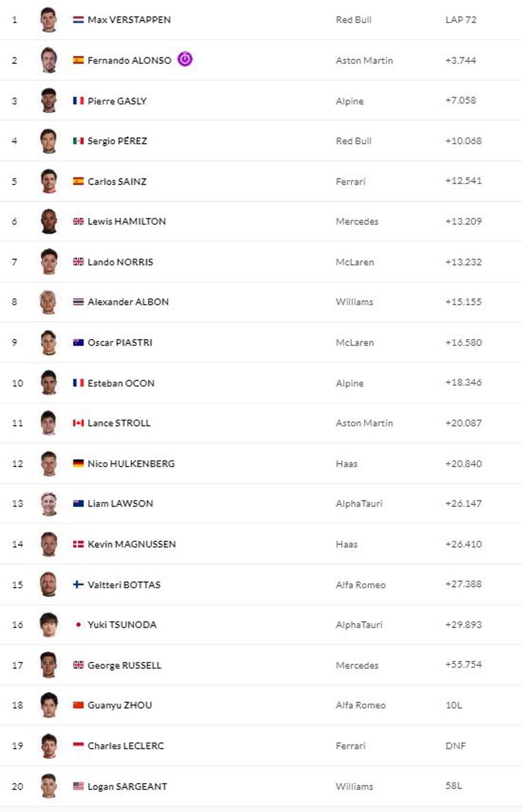Click the Mexican flag beside Sergio Pérez
Viewport: 522px width, 812px height.
click(x=78, y=141)
